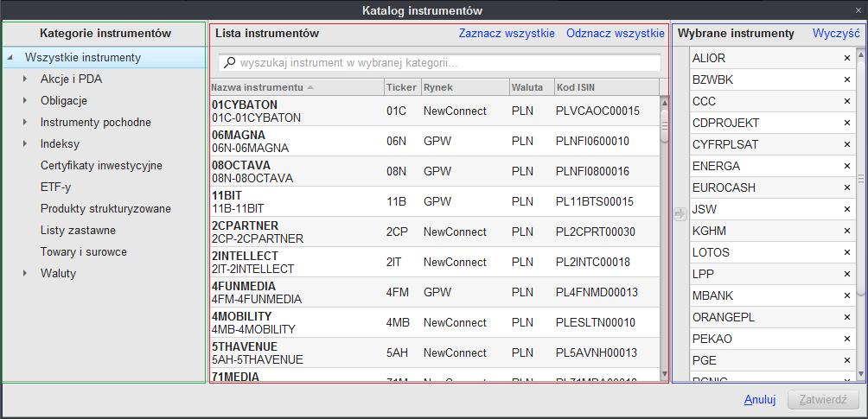Image resolution: width=868 pixels, height=419 pixels.
Task: Click the Anuluj link
Action: pos(759,400)
